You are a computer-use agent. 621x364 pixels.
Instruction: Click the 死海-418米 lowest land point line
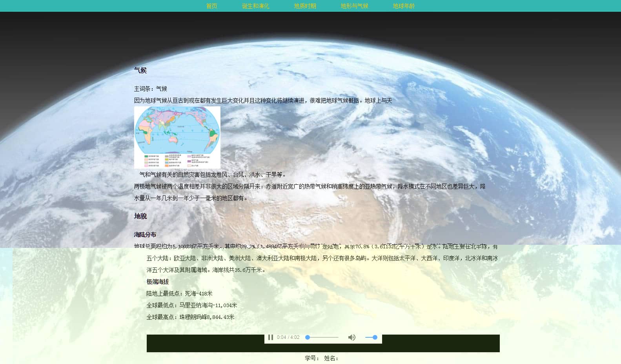click(179, 293)
